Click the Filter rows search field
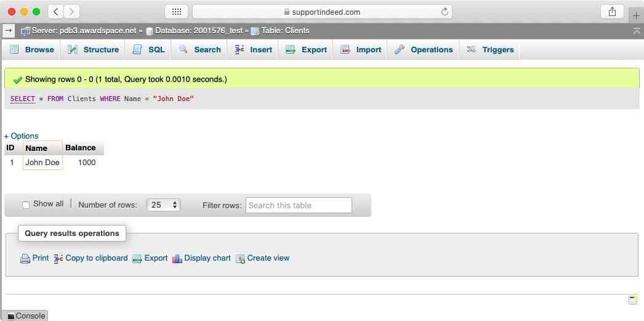 click(x=299, y=205)
